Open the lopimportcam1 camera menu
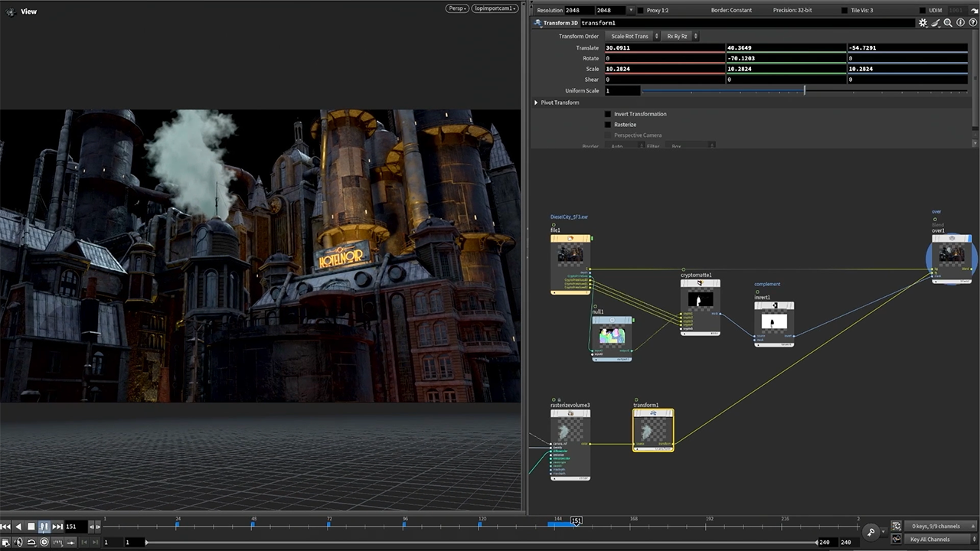This screenshot has width=980, height=551. 494,8
